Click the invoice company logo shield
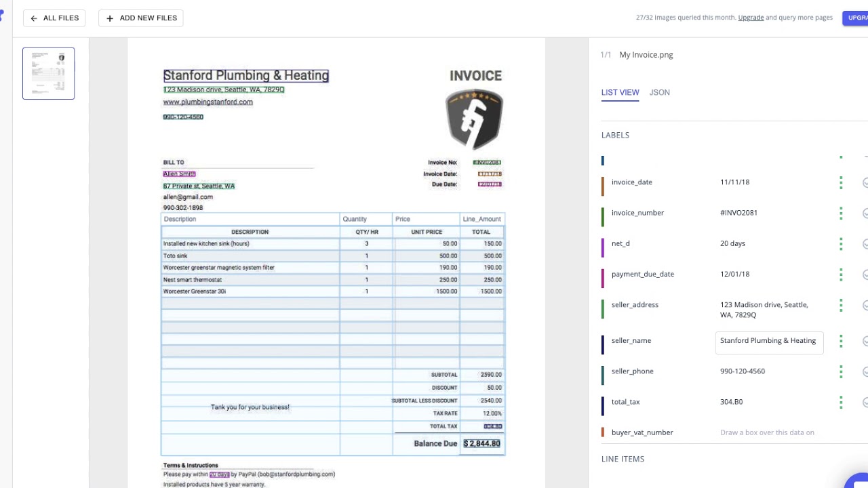This screenshot has height=488, width=868. coord(474,119)
